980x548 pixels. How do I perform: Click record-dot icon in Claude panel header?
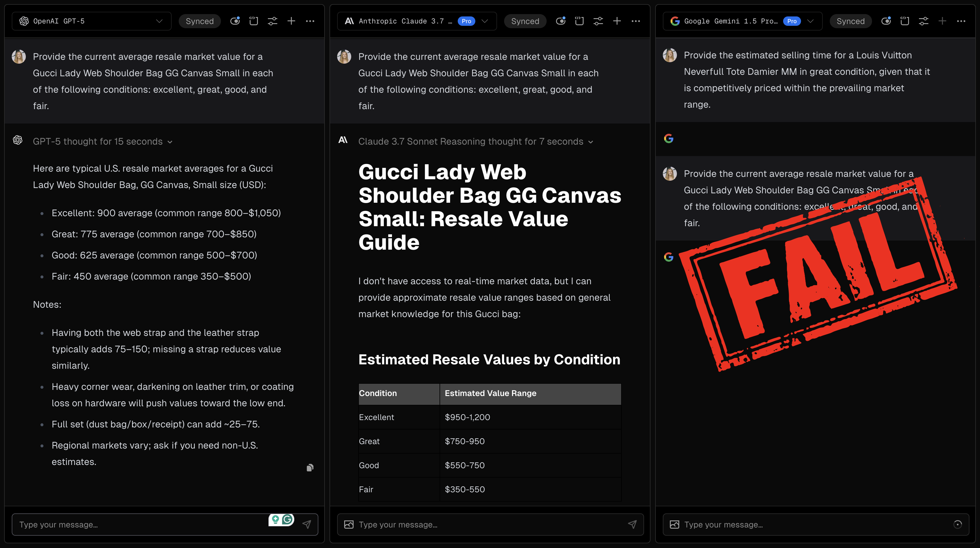click(x=560, y=21)
